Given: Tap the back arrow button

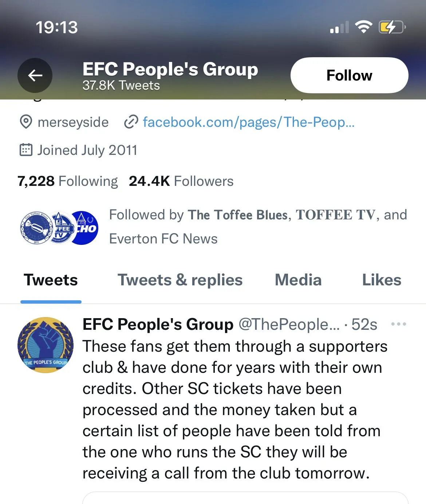Looking at the screenshot, I should [35, 75].
